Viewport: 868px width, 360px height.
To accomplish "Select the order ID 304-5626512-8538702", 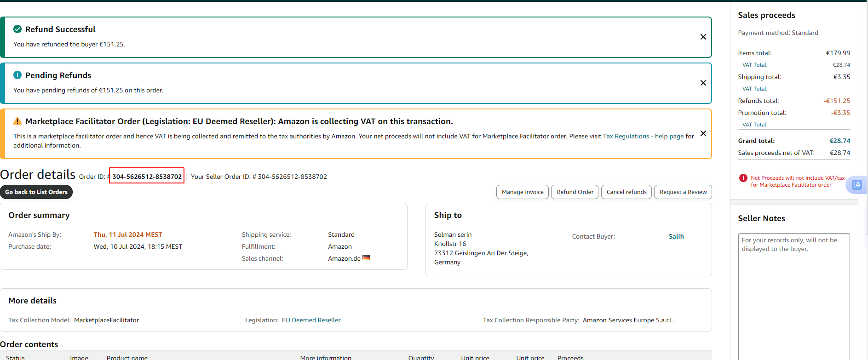I will click(x=147, y=177).
